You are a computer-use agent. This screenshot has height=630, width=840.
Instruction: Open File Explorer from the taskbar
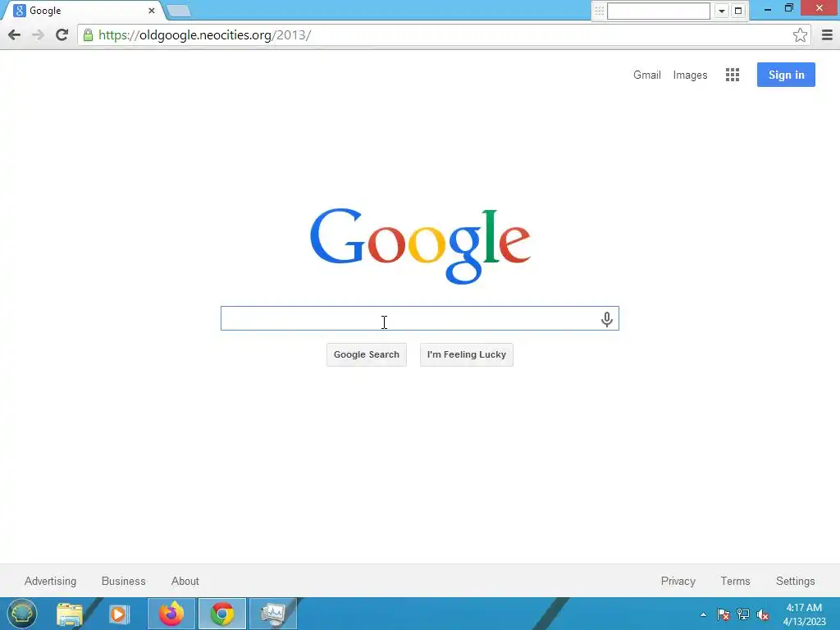(70, 614)
